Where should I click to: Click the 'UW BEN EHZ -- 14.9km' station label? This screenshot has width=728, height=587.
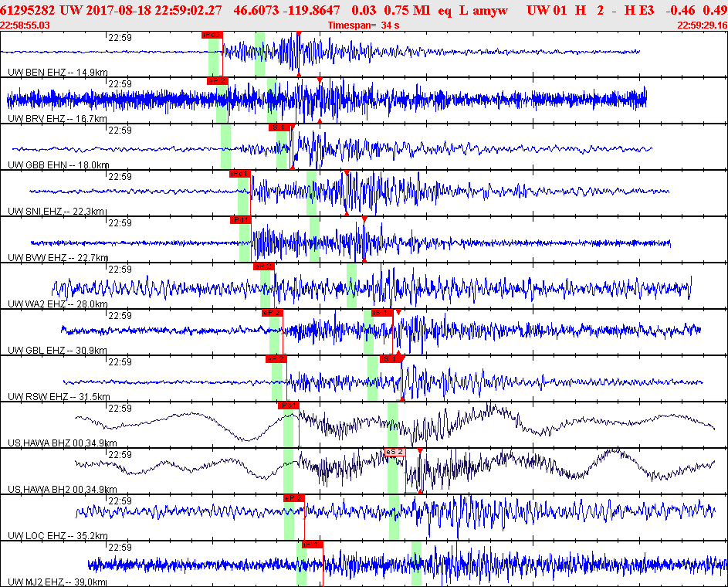pos(58,73)
